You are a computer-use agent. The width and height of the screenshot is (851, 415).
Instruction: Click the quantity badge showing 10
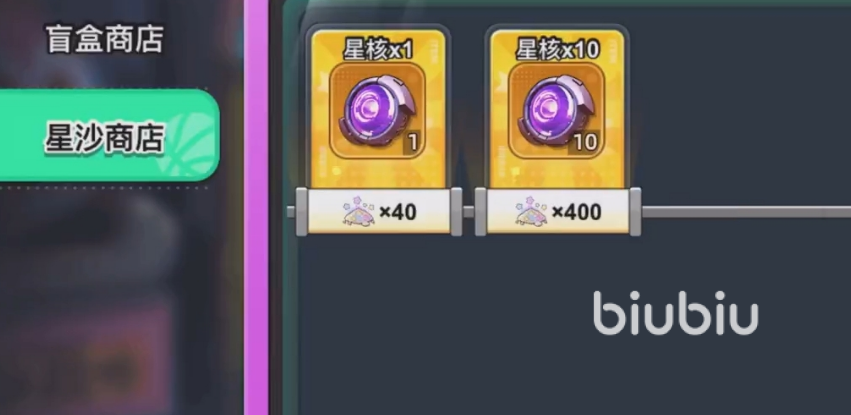pos(586,143)
